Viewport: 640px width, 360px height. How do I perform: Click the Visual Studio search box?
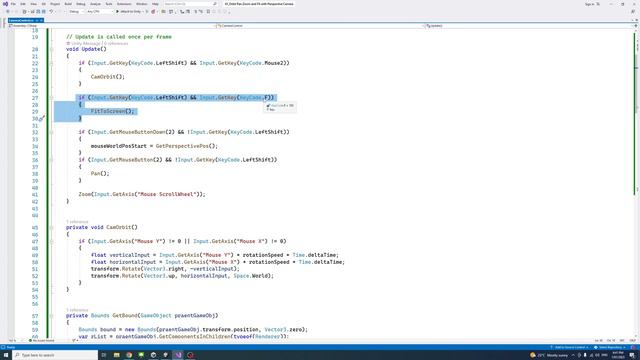point(190,4)
